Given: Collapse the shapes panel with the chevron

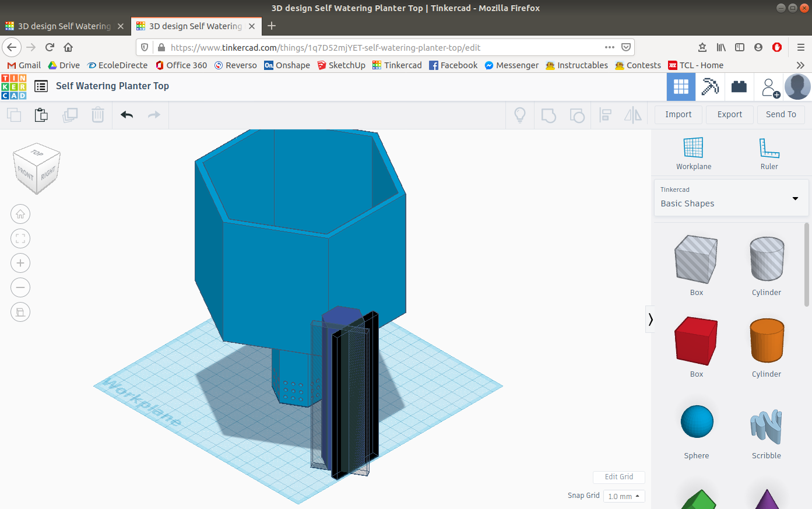Looking at the screenshot, I should [650, 319].
